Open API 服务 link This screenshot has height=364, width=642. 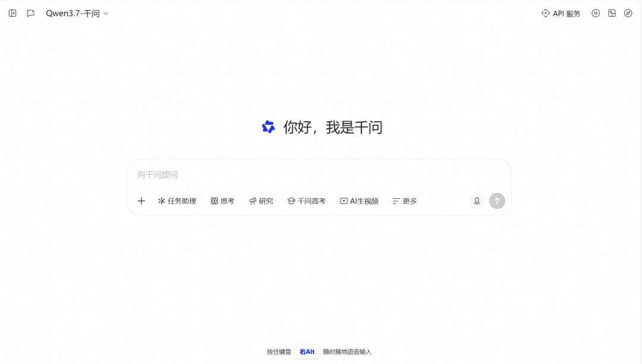(x=561, y=14)
